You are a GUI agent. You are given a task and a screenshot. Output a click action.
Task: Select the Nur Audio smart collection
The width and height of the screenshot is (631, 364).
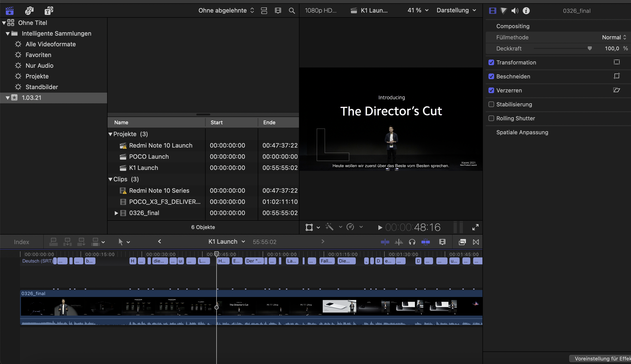tap(39, 66)
